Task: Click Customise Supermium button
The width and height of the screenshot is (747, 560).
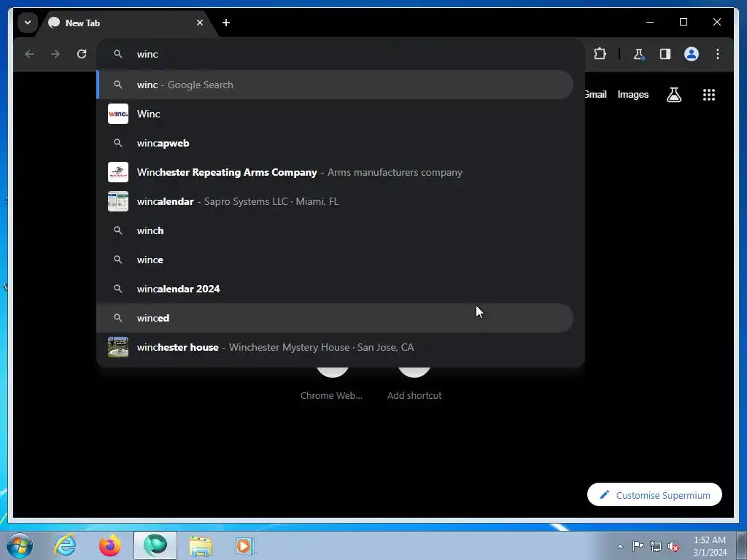Action: click(x=654, y=495)
